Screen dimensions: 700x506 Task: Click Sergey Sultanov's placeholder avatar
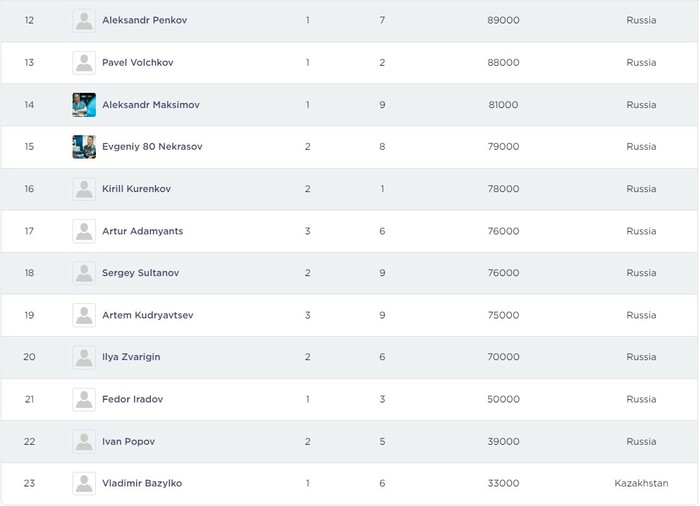[x=84, y=273]
